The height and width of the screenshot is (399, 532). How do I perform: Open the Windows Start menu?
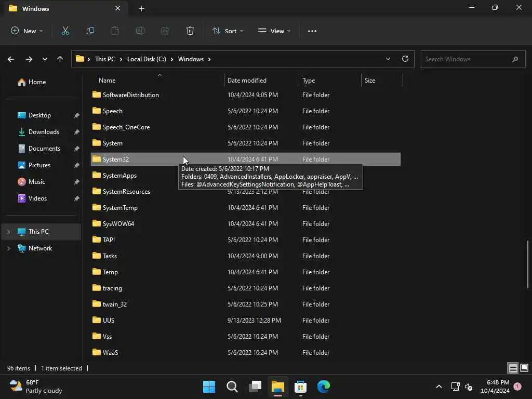209,387
